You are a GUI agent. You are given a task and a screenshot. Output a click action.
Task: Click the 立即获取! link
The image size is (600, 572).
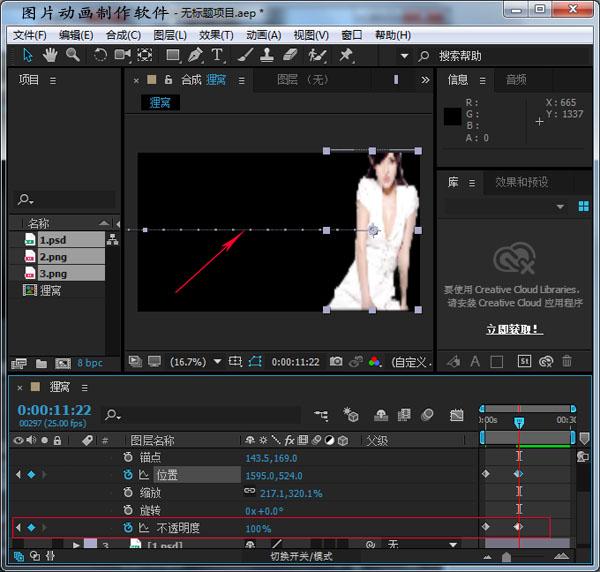coord(514,329)
